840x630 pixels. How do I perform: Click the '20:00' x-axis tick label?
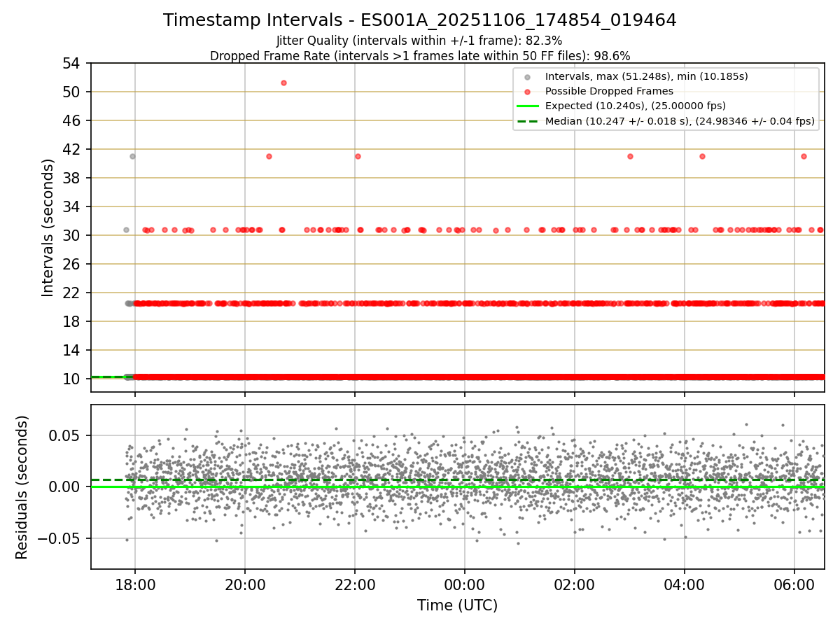coord(245,583)
